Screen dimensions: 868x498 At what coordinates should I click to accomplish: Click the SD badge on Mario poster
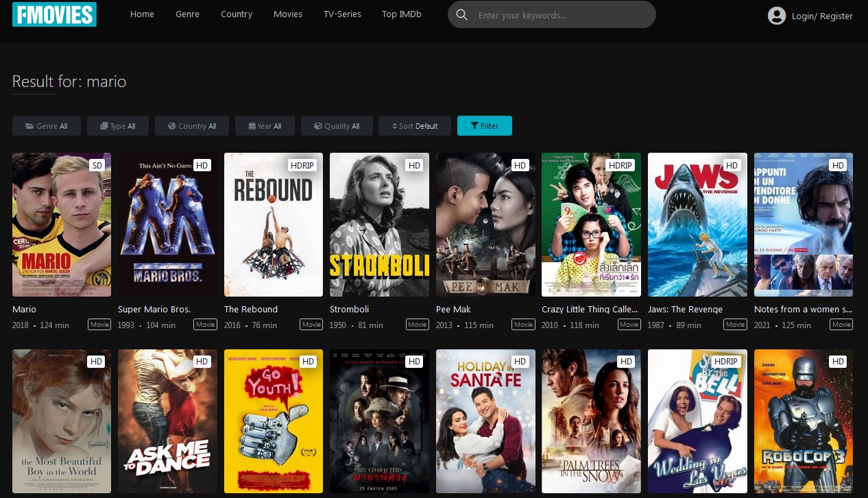click(x=97, y=165)
